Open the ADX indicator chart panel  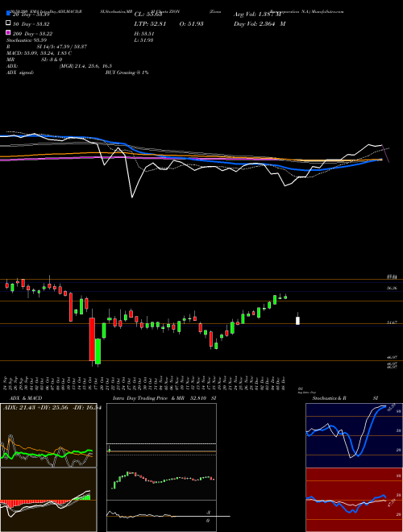click(x=48, y=435)
